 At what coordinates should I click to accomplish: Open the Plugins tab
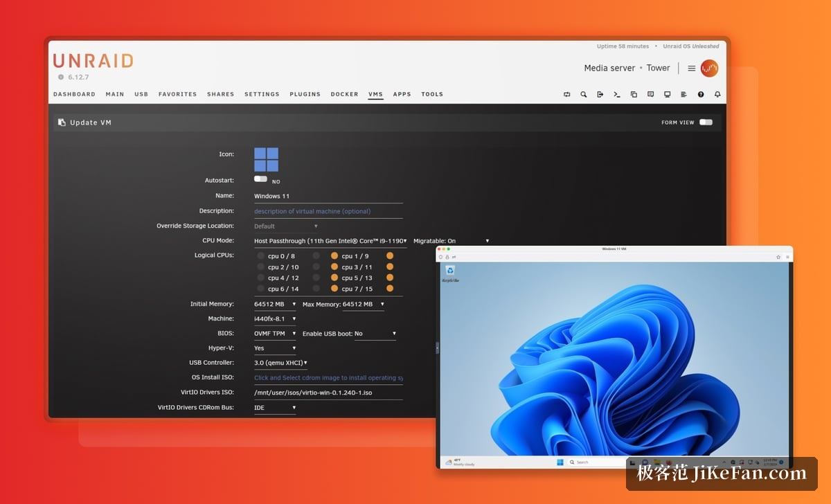tap(305, 94)
